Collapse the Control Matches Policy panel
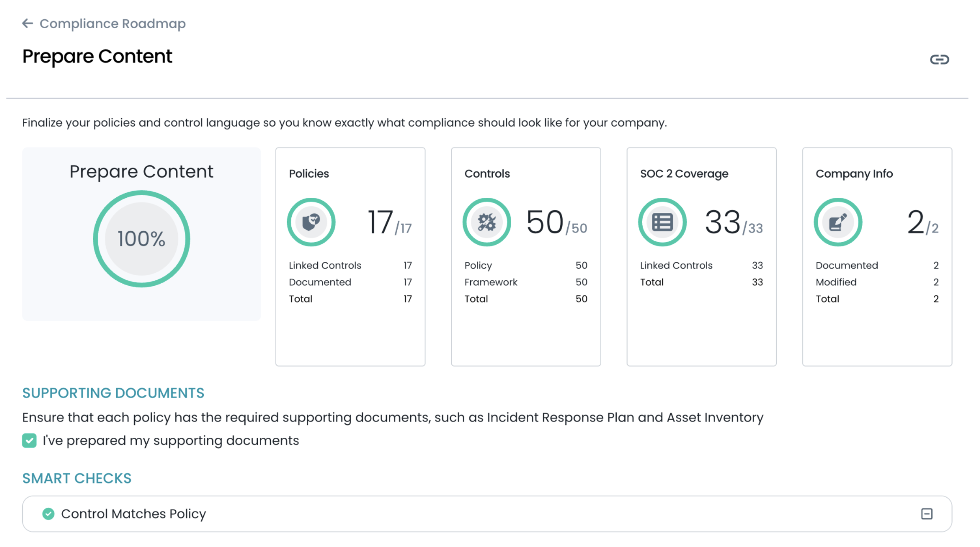Image resolution: width=980 pixels, height=547 pixels. [x=927, y=514]
